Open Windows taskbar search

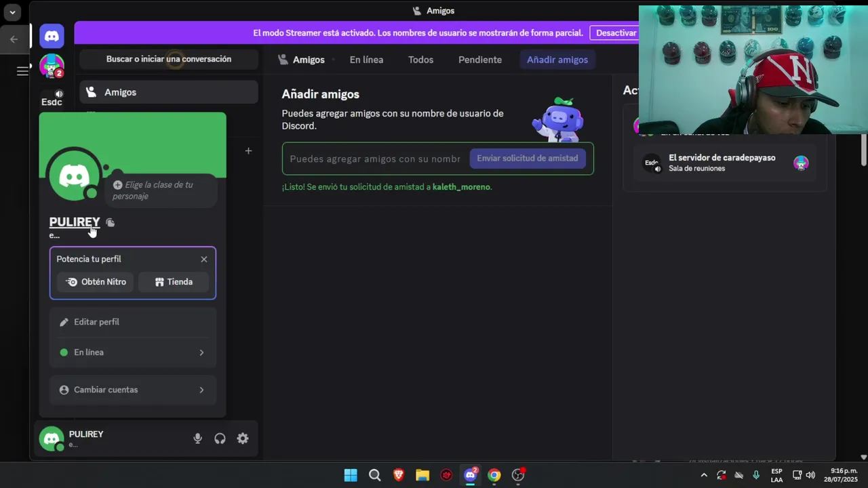pyautogui.click(x=374, y=475)
